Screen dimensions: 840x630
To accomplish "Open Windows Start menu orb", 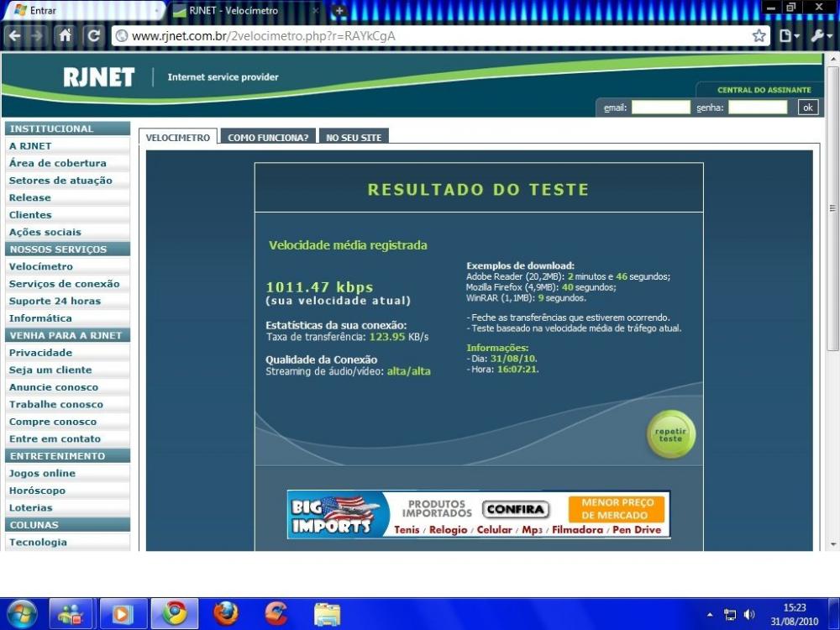I will 21,613.
